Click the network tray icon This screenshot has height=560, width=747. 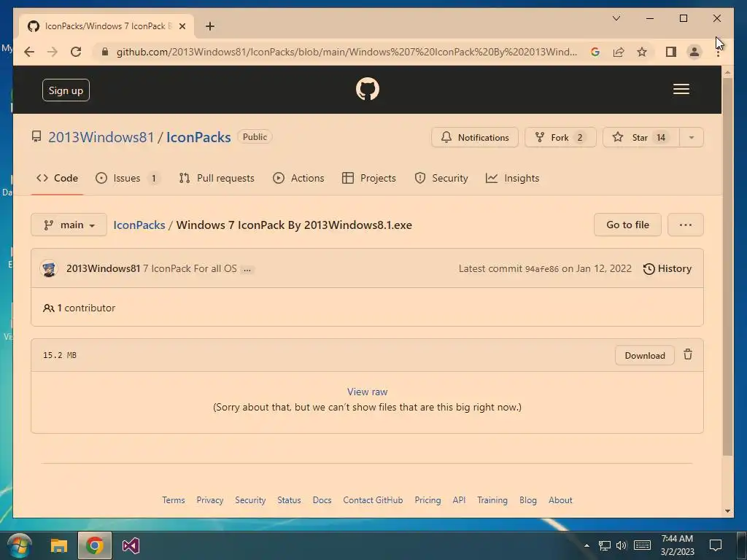(x=605, y=545)
